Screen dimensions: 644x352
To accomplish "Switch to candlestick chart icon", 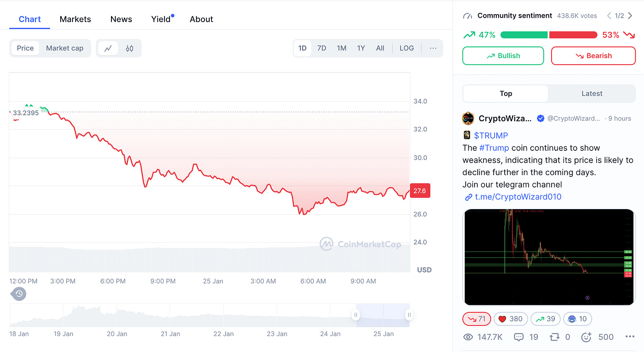I will [130, 48].
